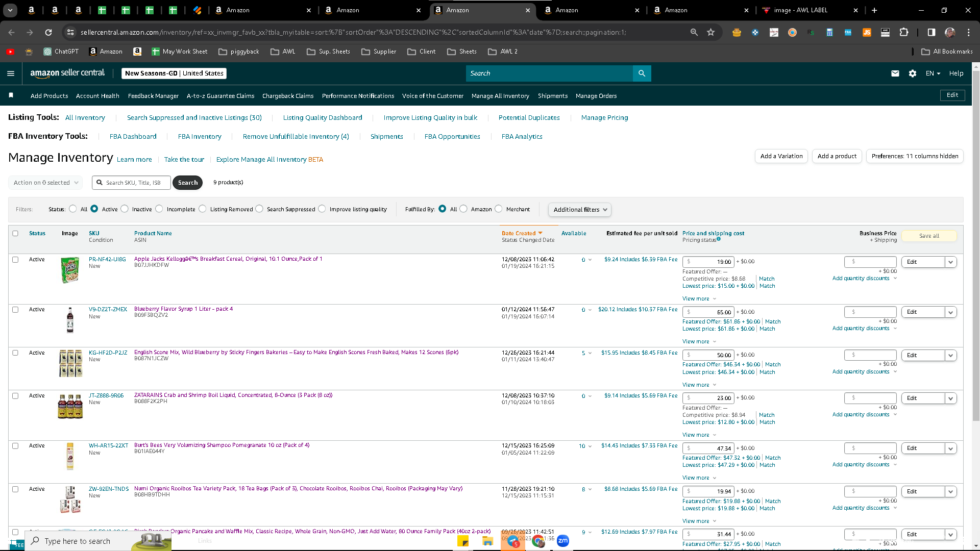
Task: Open Preferences: 11 columns hidden
Action: (915, 156)
